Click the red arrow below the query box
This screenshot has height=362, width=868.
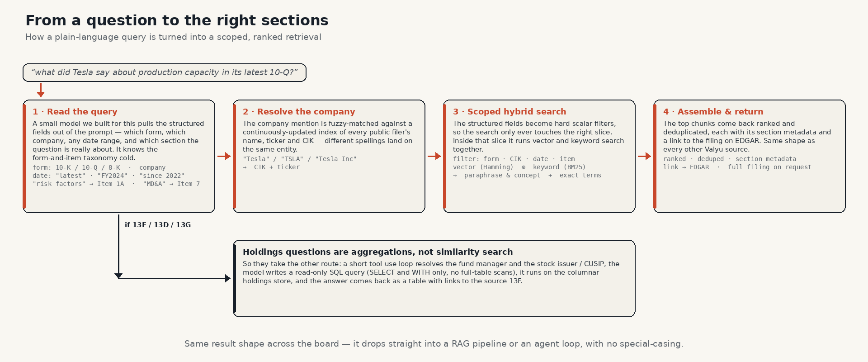41,90
